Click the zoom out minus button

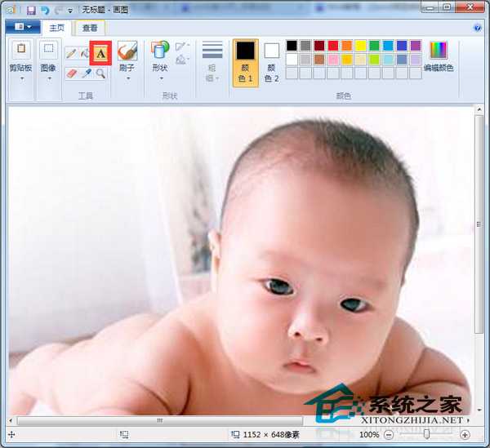click(389, 435)
